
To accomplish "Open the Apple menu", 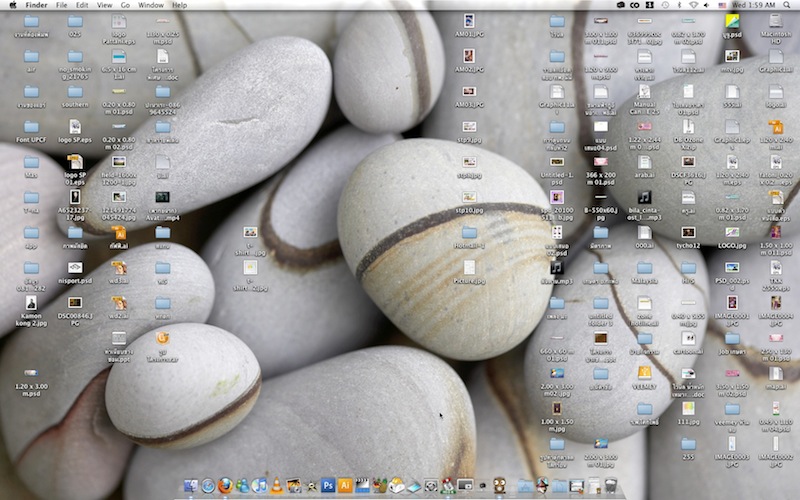I will pos(13,5).
